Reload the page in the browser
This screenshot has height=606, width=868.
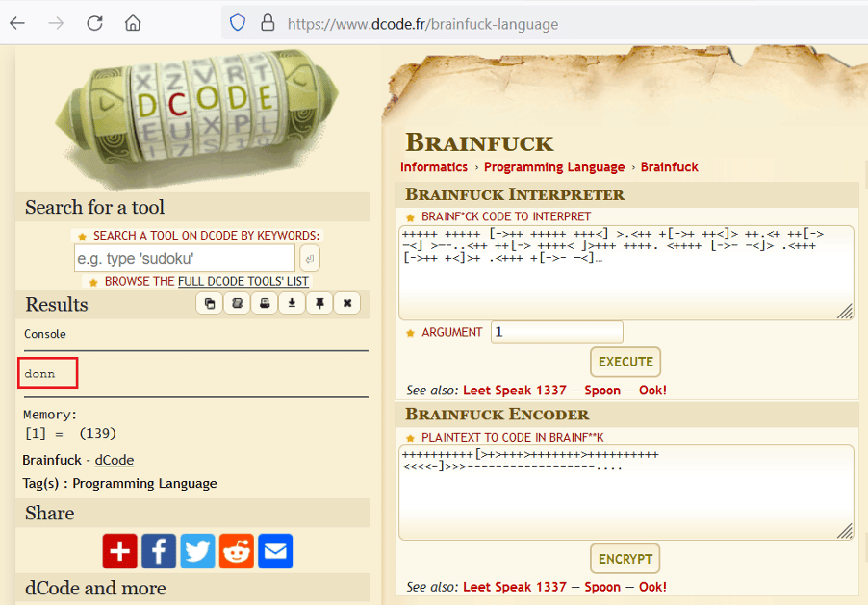(94, 23)
